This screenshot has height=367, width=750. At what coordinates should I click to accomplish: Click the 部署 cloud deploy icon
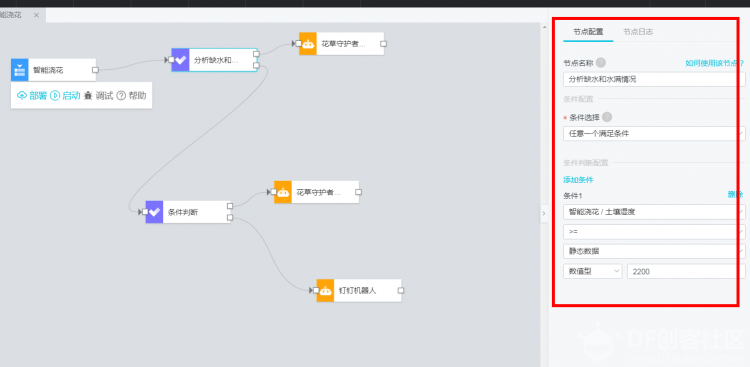point(22,96)
